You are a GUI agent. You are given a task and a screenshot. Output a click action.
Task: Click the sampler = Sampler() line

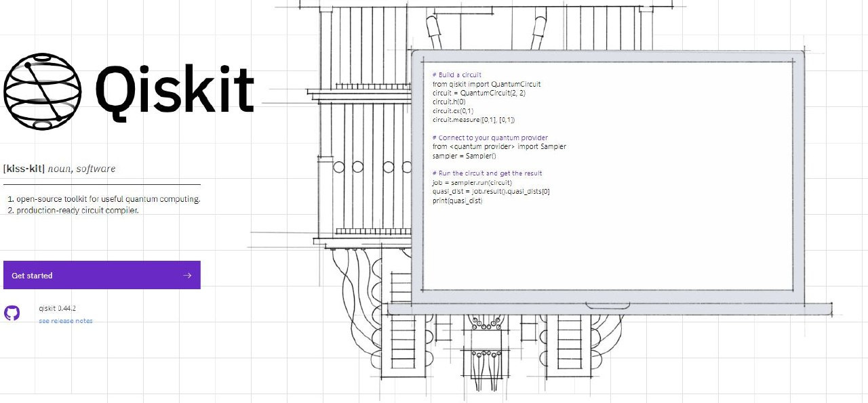point(465,156)
